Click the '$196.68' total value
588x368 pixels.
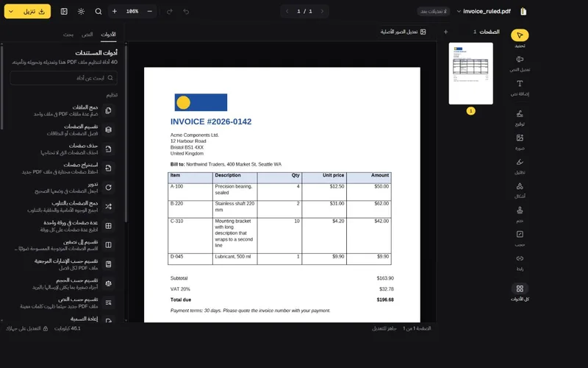[x=385, y=300]
